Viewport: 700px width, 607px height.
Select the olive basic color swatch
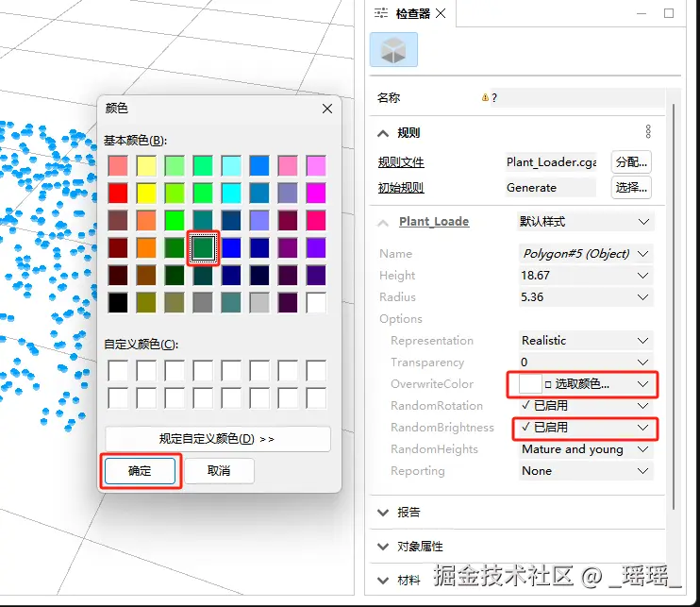[x=146, y=303]
